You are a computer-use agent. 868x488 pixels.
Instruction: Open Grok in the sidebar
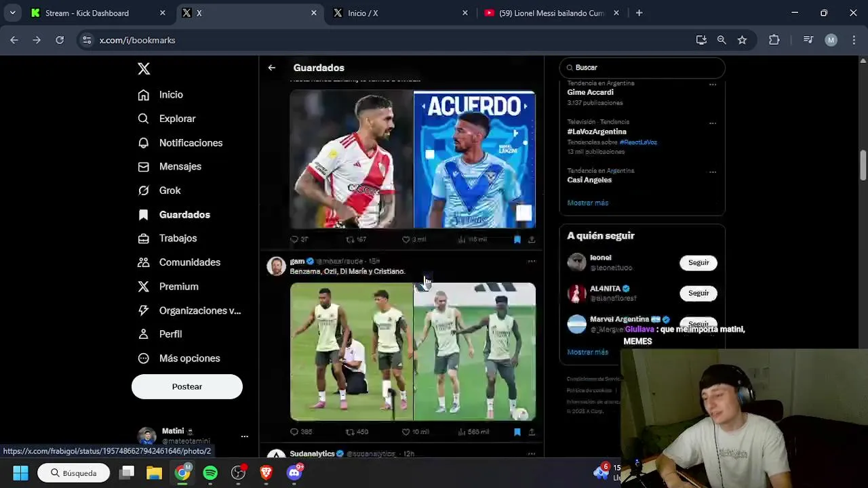159,190
